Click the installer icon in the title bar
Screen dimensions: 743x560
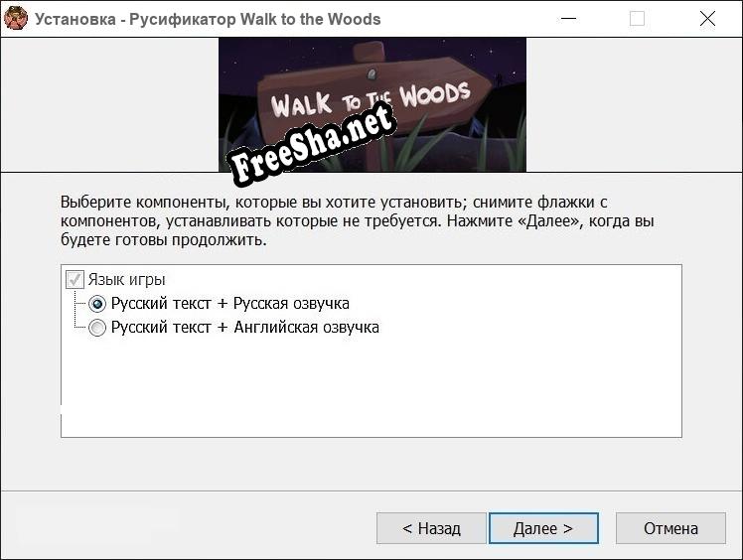coord(16,18)
